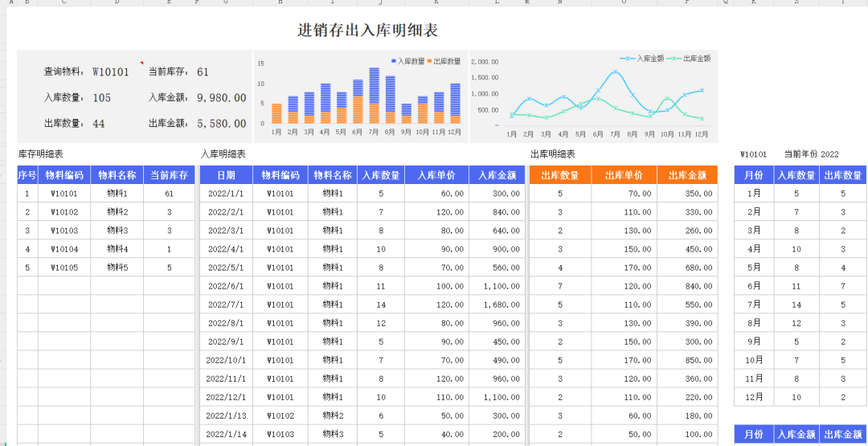Select the 当前库存 value 61 in the summary panel
This screenshot has height=446, width=868.
tap(203, 72)
